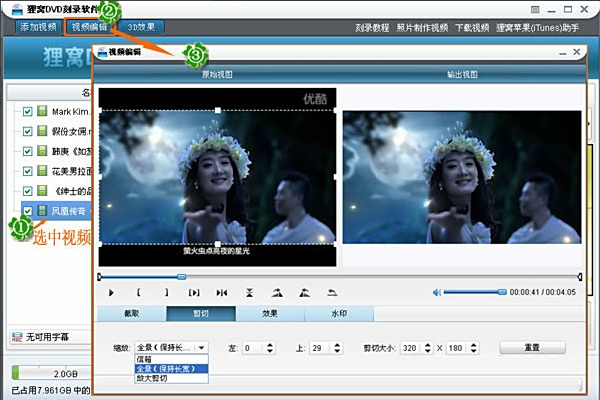Uncheck the Mark Kim video checkbox
This screenshot has width=600, height=400.
27,112
